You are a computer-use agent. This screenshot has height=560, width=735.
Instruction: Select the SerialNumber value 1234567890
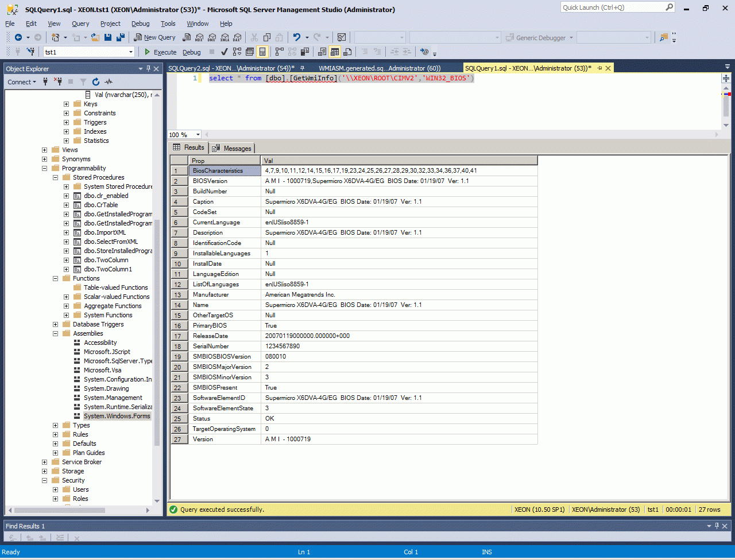399,346
